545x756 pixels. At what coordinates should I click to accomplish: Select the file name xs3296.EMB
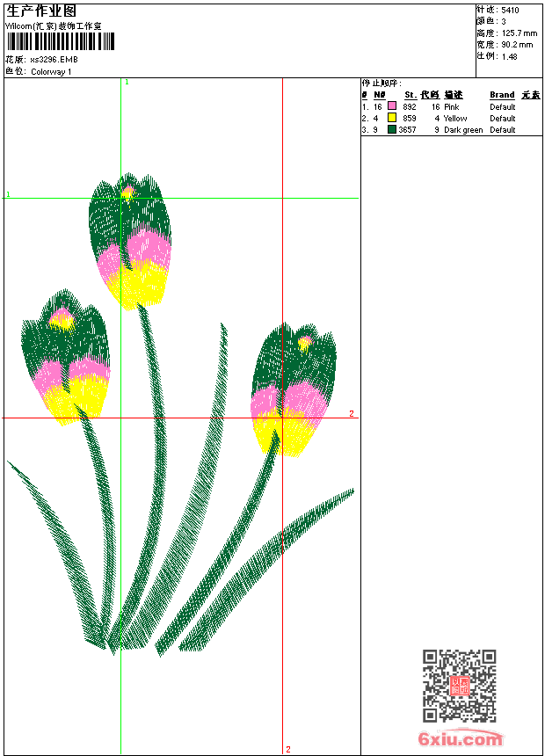click(54, 60)
